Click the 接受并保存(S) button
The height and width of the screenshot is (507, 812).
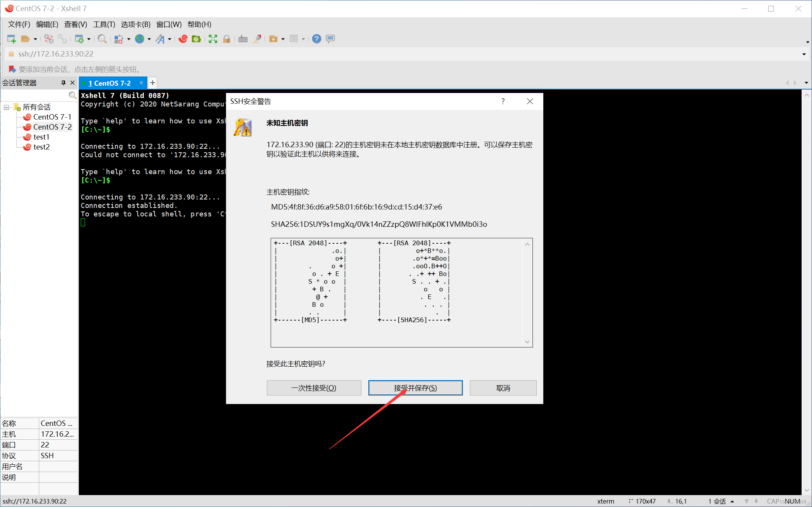pyautogui.click(x=415, y=388)
